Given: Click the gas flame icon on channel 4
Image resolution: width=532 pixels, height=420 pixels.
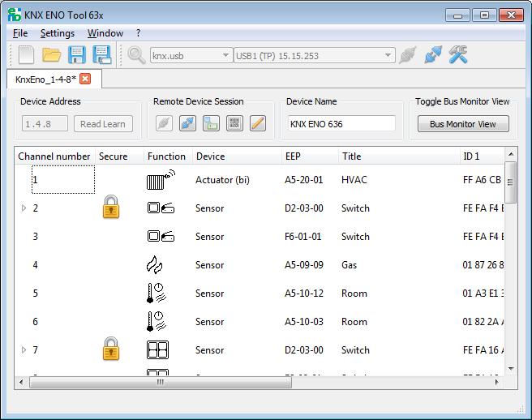Looking at the screenshot, I should click(x=154, y=264).
